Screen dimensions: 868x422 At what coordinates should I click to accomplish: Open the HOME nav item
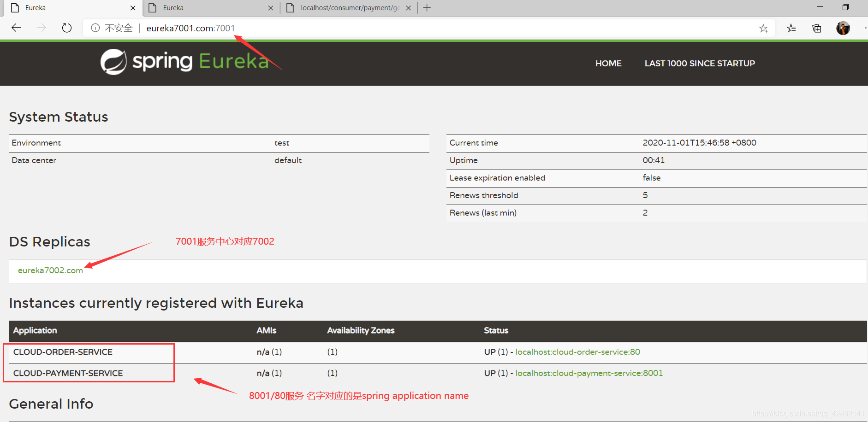pos(608,64)
